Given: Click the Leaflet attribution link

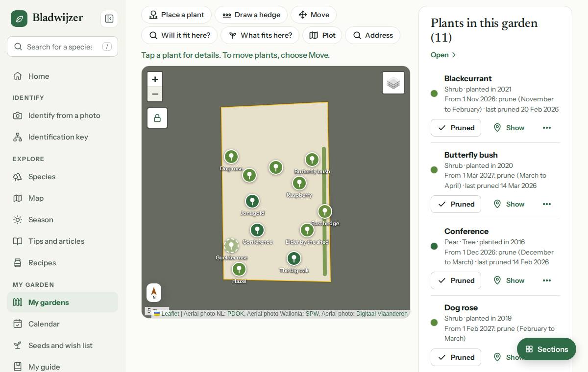Looking at the screenshot, I should [x=167, y=314].
